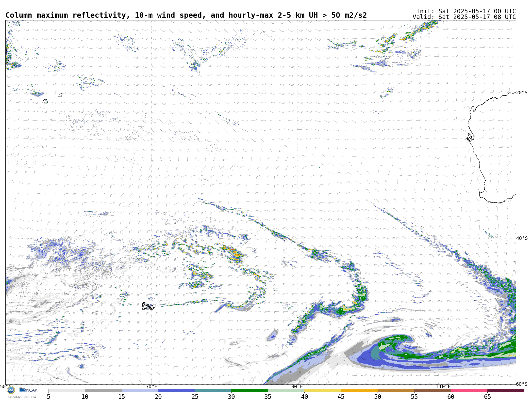Click the colorbar tick label '25'
The image size is (532, 400).
(x=195, y=397)
